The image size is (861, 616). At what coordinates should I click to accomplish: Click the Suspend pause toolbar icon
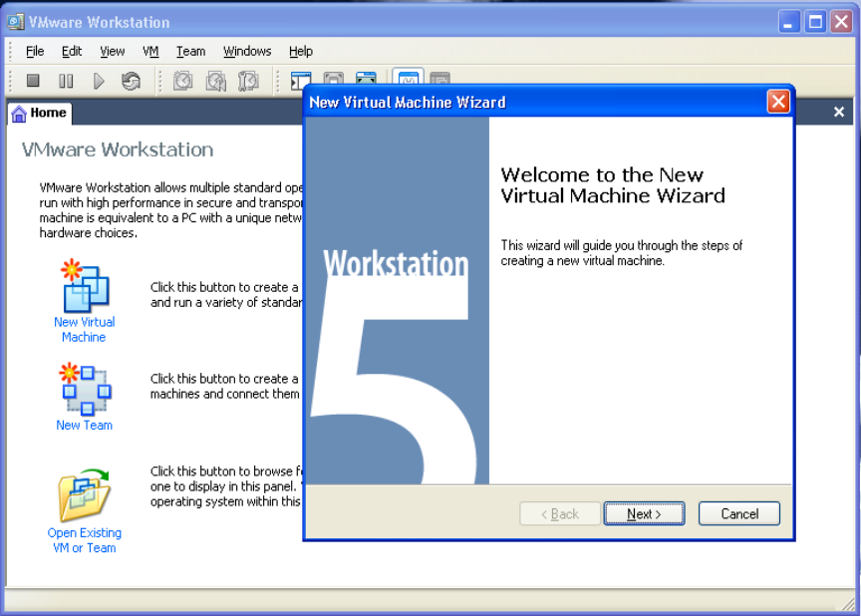66,82
